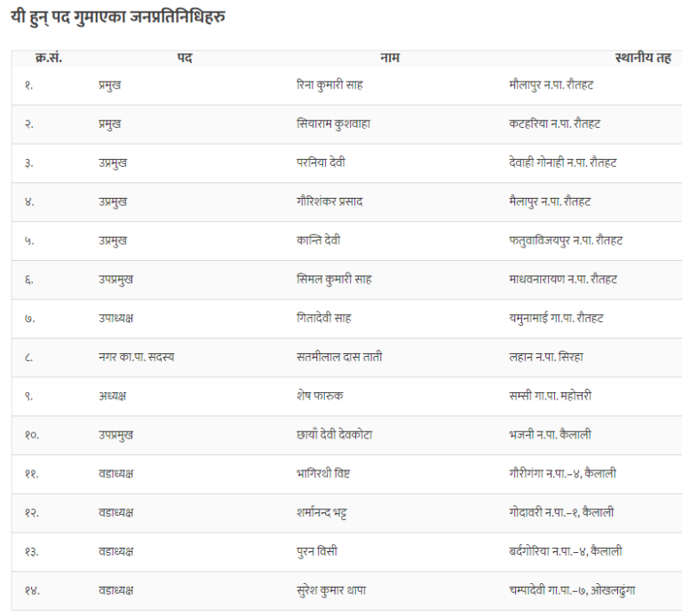This screenshot has width=682, height=616.
Task: Click चम्पादेवी गा.पा.-७, ओखलढुंगा cell
Action: (x=572, y=590)
